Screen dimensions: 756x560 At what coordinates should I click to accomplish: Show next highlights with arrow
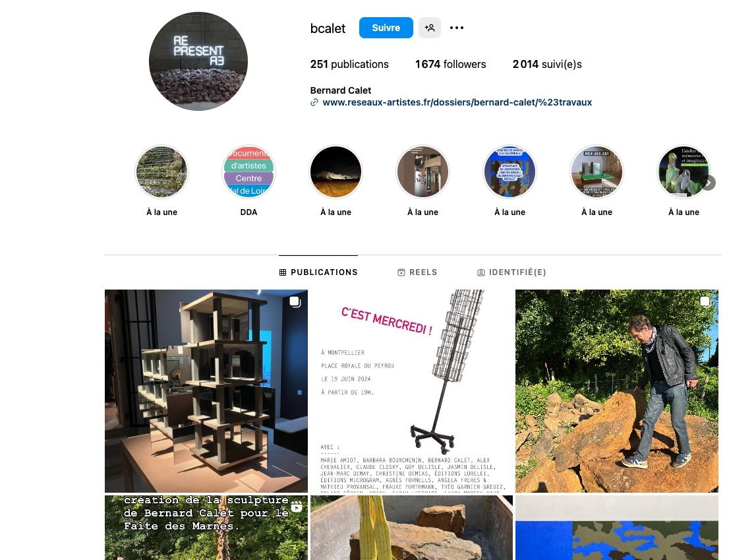click(709, 183)
